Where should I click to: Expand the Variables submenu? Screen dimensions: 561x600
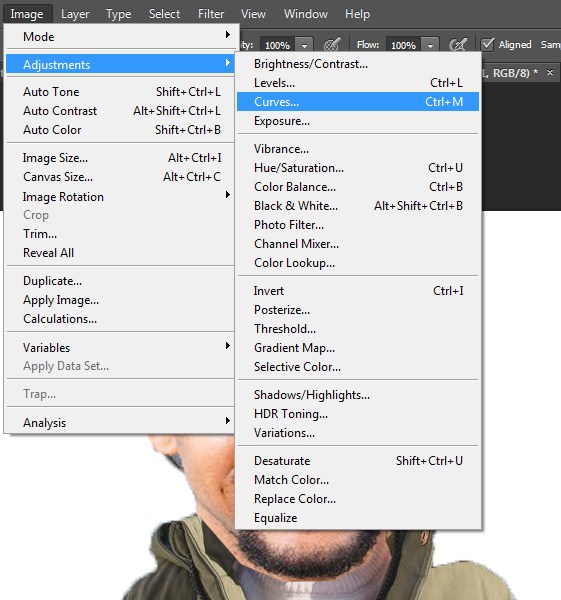click(x=120, y=347)
